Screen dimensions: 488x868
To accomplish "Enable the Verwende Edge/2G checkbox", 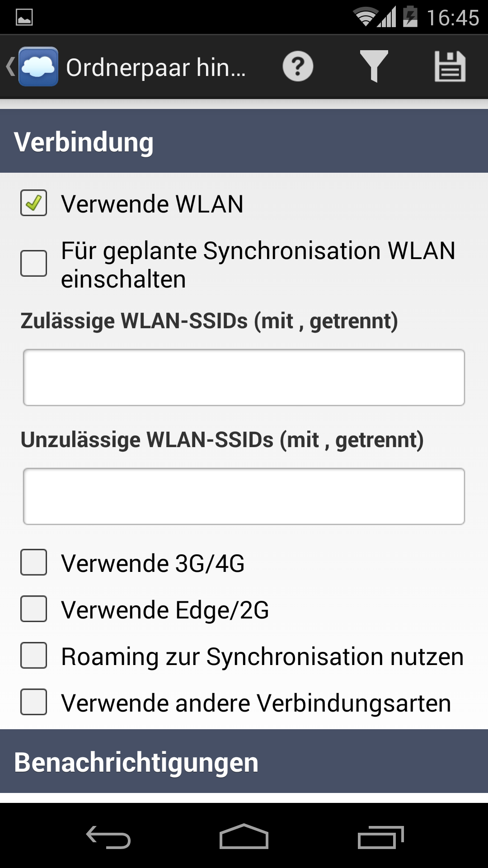I will (34, 609).
